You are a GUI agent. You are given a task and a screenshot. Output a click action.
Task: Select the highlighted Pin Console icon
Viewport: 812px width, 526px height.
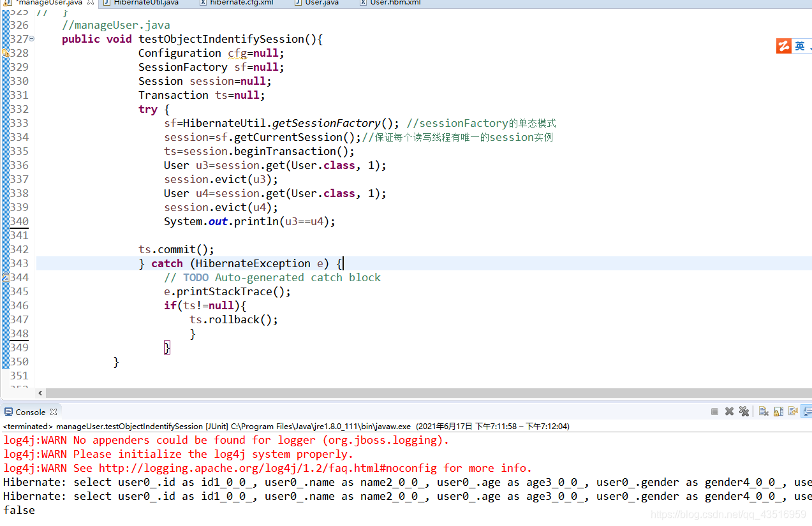point(806,411)
